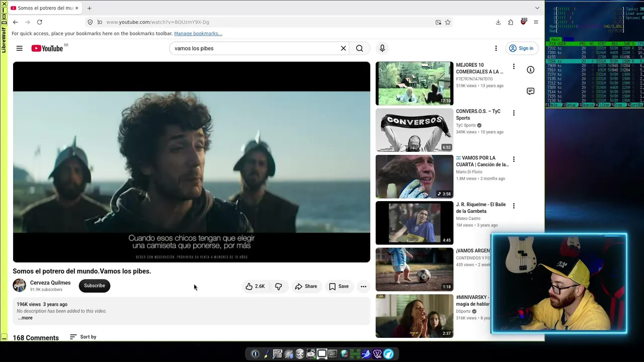This screenshot has height=362, width=644.
Task: Click the Share button
Action: point(306,286)
